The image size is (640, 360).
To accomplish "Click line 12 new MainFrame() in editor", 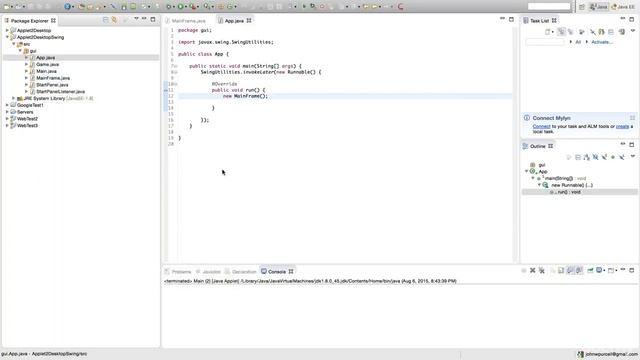I will (245, 96).
